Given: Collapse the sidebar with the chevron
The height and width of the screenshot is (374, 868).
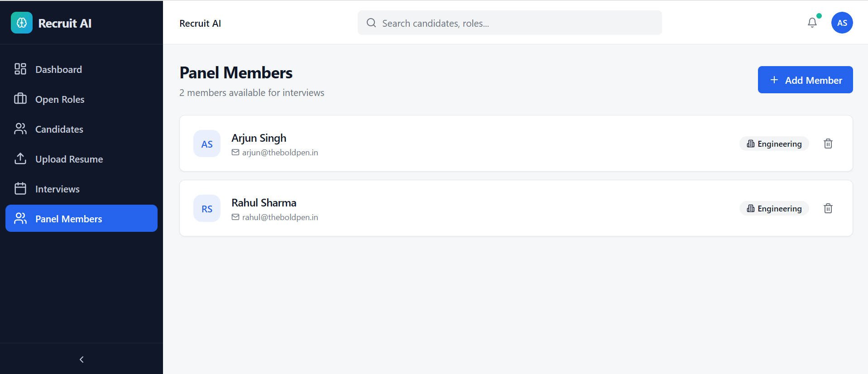Looking at the screenshot, I should pos(82,360).
